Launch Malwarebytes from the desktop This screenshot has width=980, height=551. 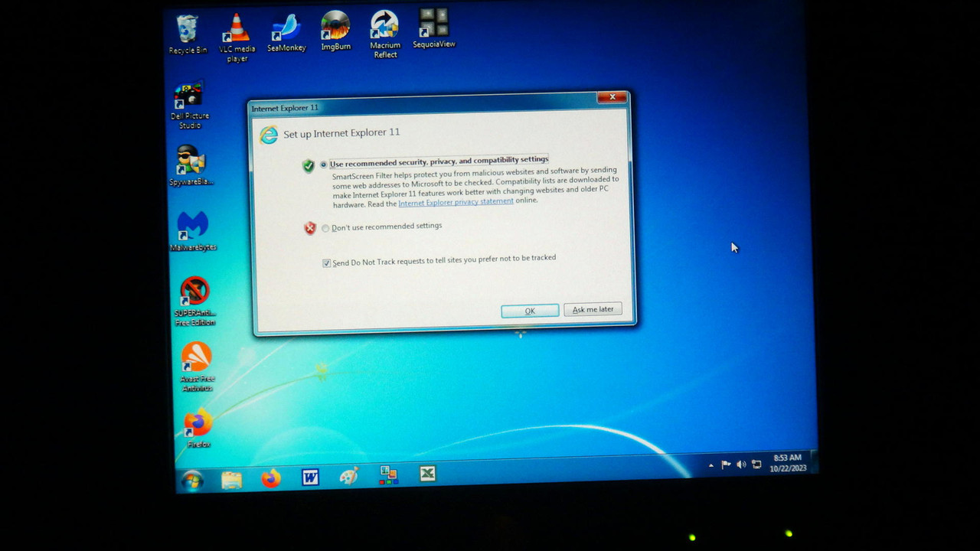click(x=193, y=232)
